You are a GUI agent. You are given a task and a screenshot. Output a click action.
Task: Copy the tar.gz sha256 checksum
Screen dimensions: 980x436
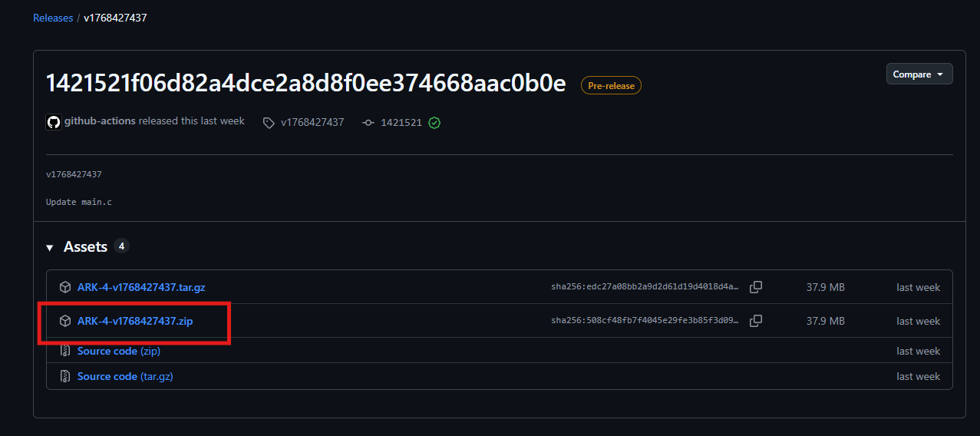coord(756,287)
